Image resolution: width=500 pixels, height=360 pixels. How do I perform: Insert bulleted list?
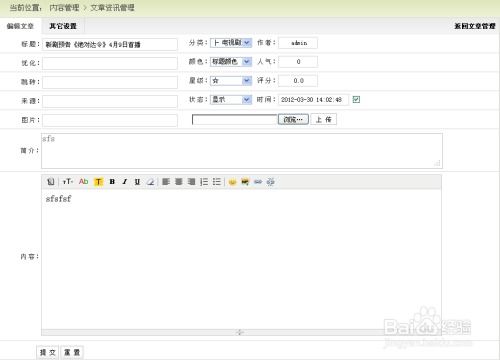coord(217,182)
